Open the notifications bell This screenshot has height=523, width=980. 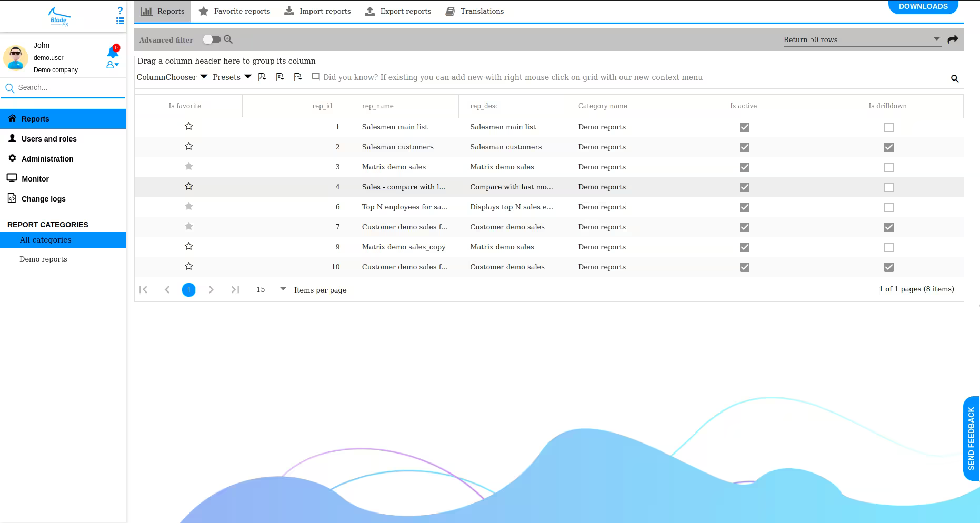[113, 52]
